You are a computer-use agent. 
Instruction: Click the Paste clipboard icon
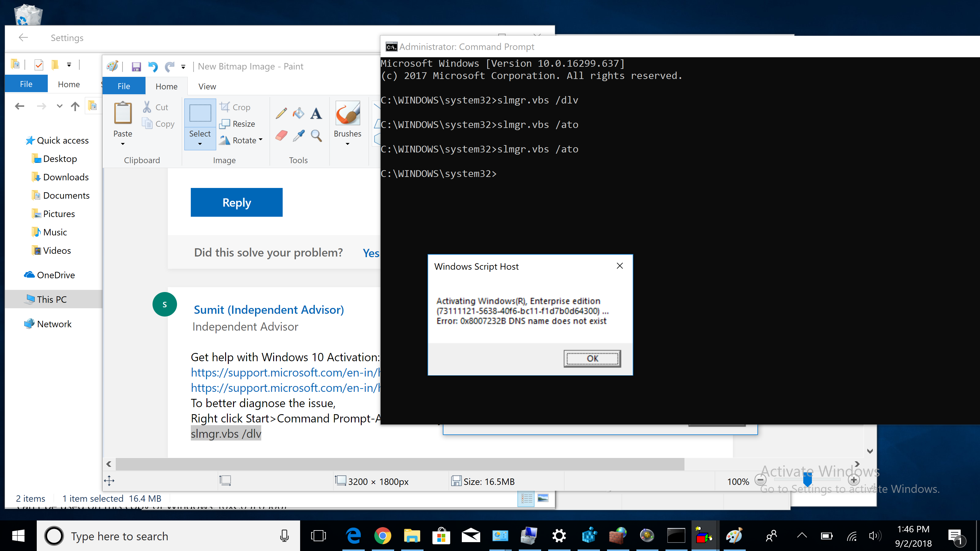[x=123, y=113]
